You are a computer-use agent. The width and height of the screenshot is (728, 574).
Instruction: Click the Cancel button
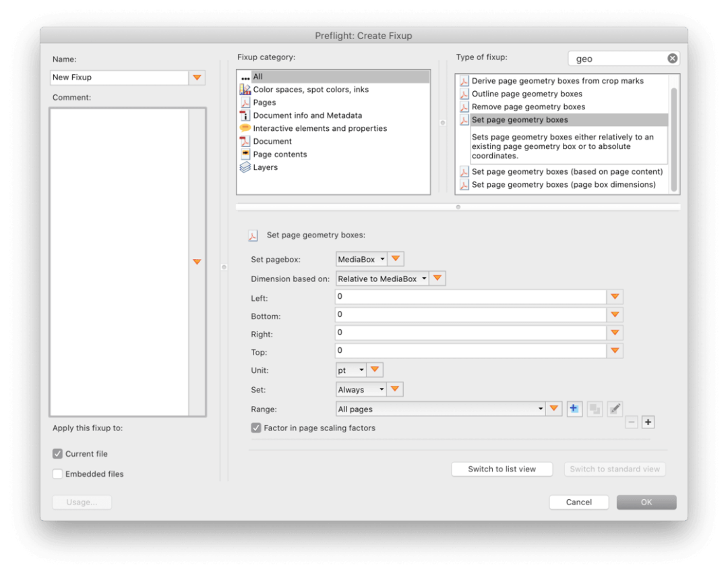[x=579, y=502]
